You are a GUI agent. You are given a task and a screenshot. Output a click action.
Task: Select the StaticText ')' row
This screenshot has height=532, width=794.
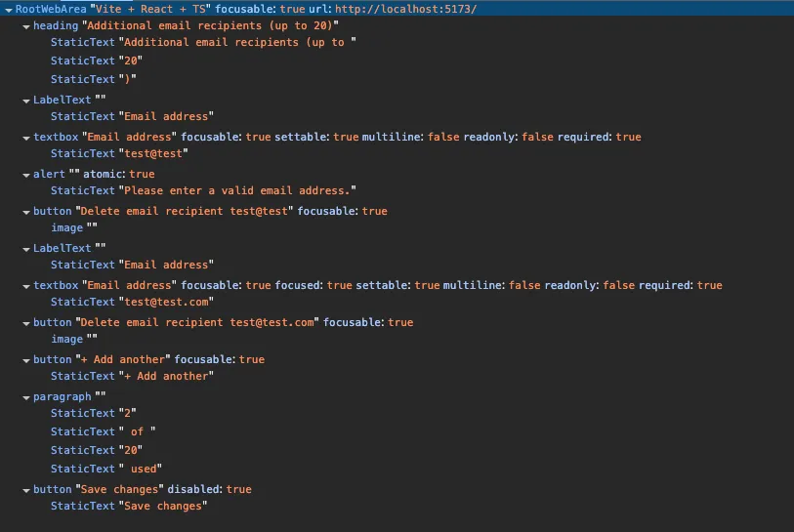pos(397,79)
